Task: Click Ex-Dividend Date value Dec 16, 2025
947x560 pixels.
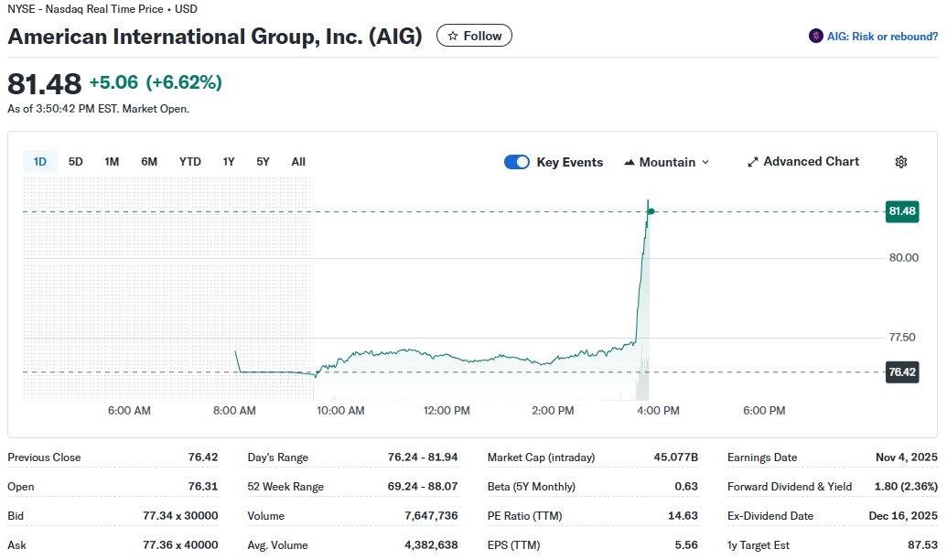Action: [903, 516]
